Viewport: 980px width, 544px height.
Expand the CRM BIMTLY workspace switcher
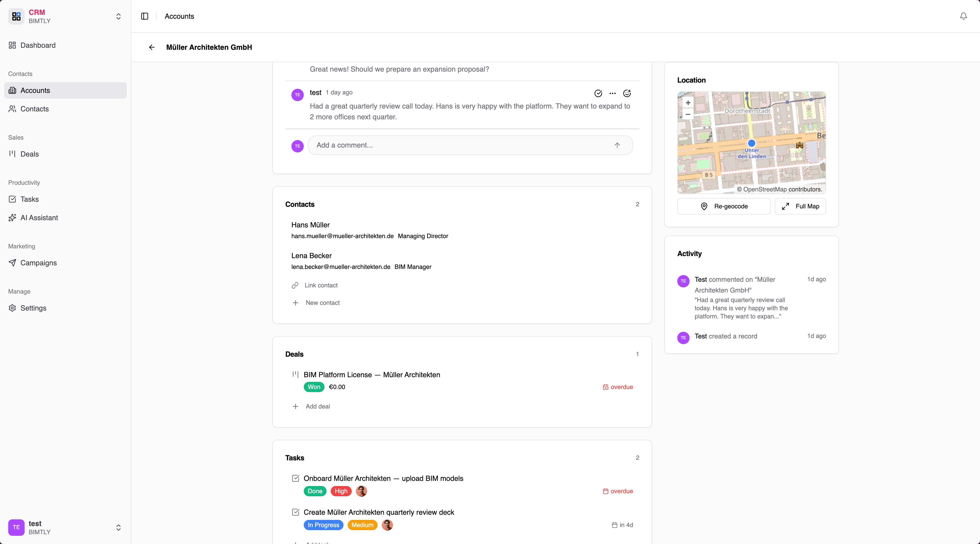[119, 16]
